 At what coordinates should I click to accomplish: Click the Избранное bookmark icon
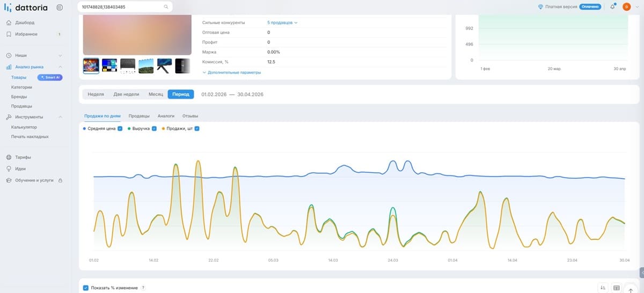click(9, 34)
